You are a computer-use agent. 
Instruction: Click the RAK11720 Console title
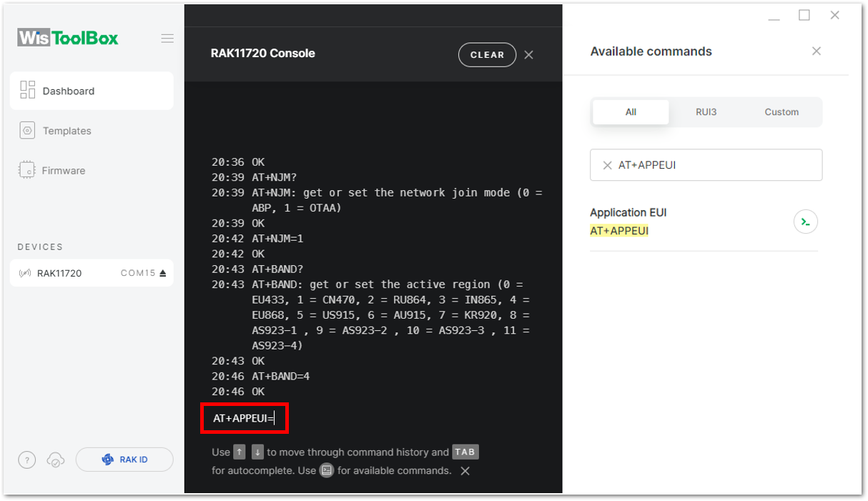[262, 54]
